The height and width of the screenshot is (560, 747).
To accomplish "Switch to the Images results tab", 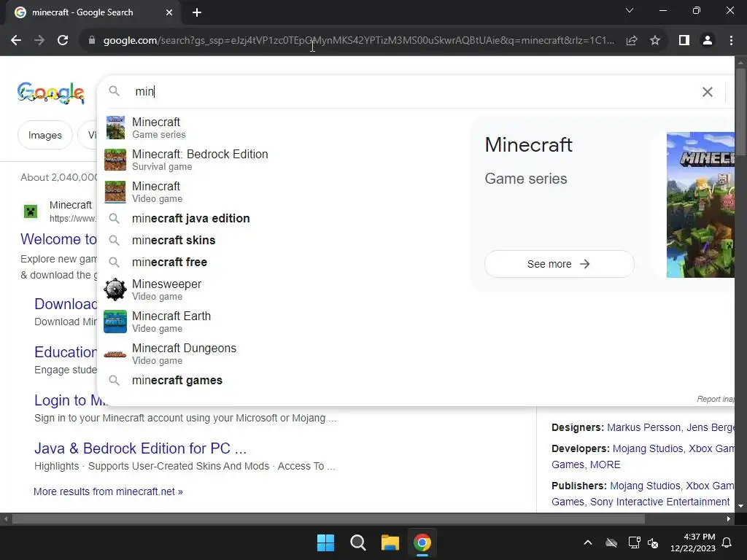I will pos(45,135).
